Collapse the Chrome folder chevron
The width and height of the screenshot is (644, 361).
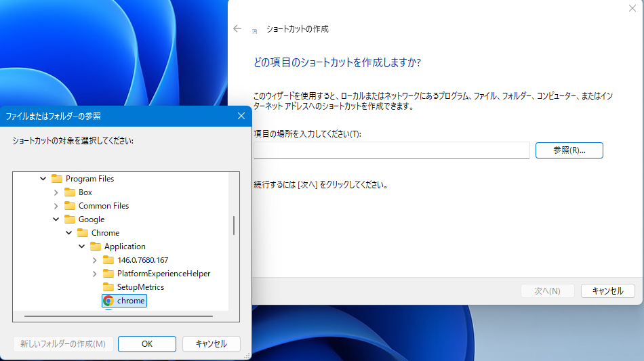click(69, 233)
